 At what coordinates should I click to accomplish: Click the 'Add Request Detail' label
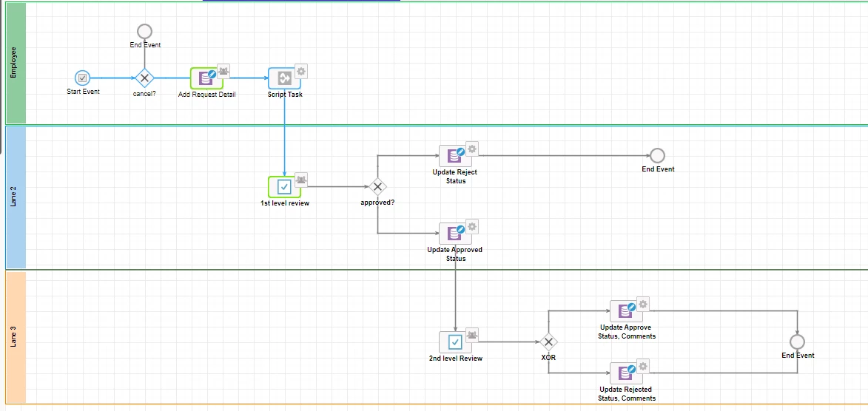click(207, 95)
